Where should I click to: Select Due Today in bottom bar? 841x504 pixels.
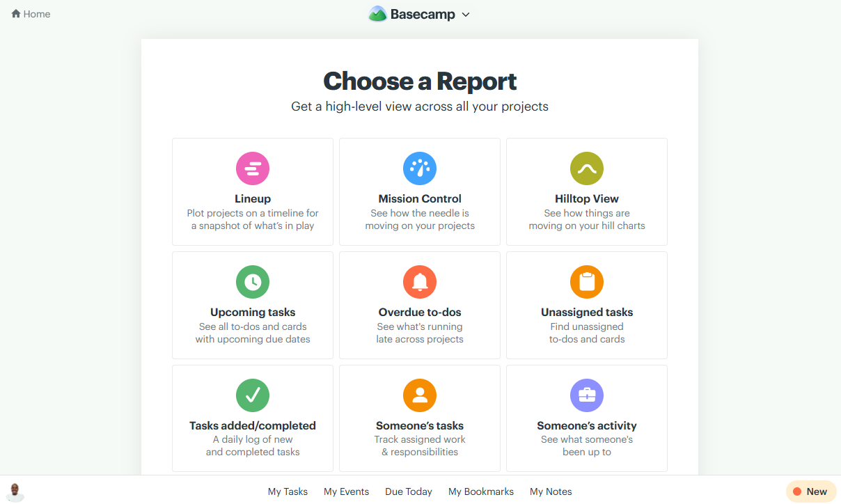click(x=409, y=491)
